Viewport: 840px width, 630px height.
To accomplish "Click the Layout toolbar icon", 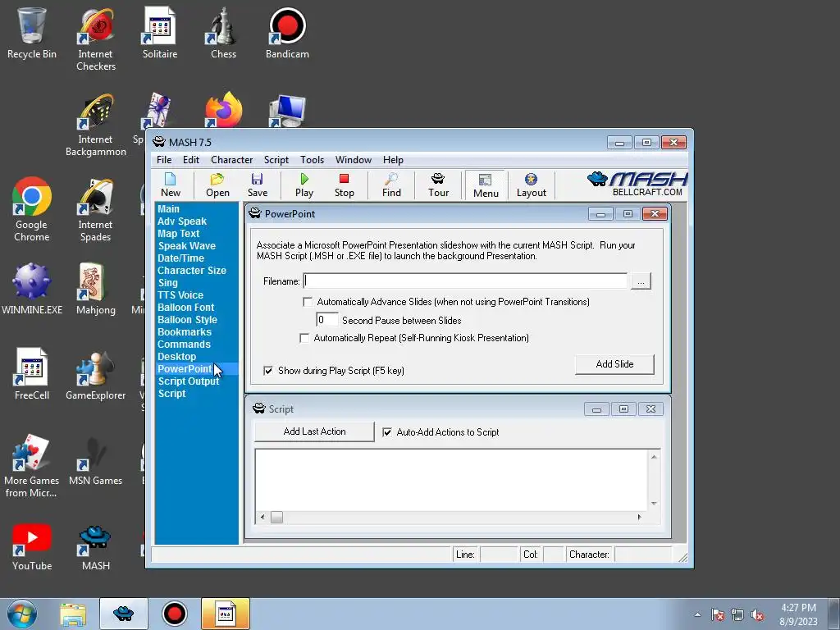I will [531, 185].
